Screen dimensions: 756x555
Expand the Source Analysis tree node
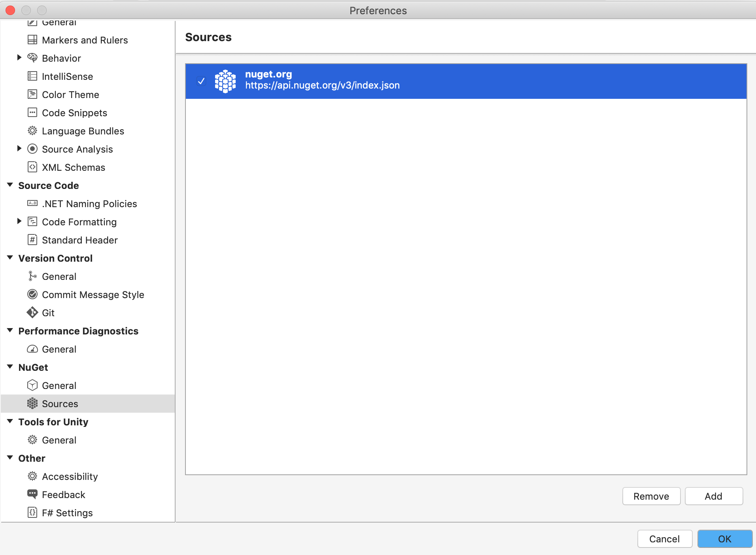point(19,149)
